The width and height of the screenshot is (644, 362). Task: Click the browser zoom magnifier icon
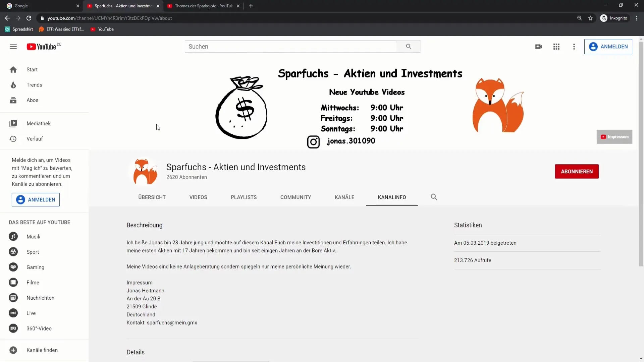coord(579,18)
